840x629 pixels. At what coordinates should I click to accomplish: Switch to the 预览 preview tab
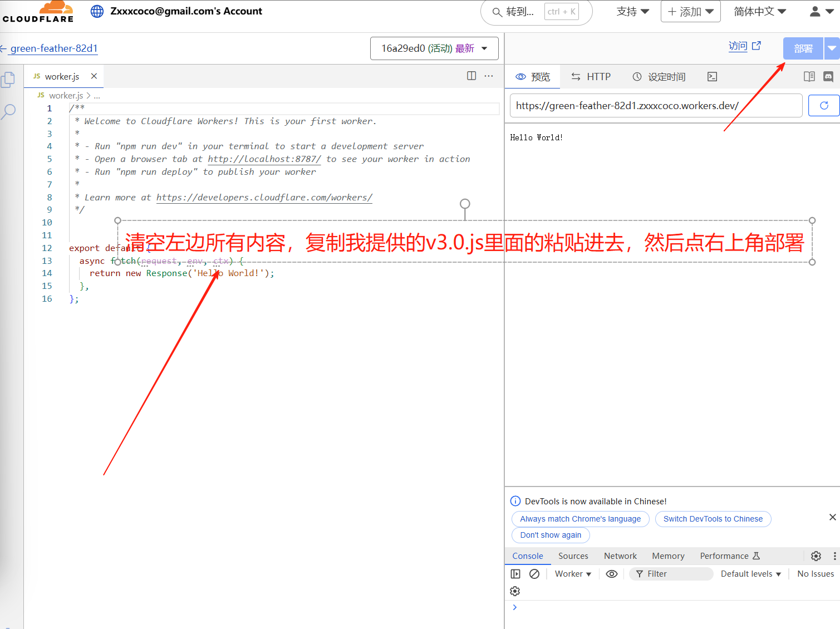tap(533, 77)
